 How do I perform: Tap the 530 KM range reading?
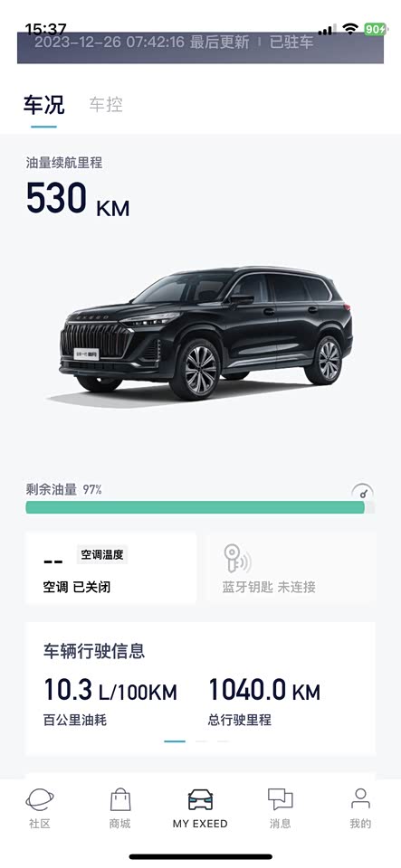[78, 199]
